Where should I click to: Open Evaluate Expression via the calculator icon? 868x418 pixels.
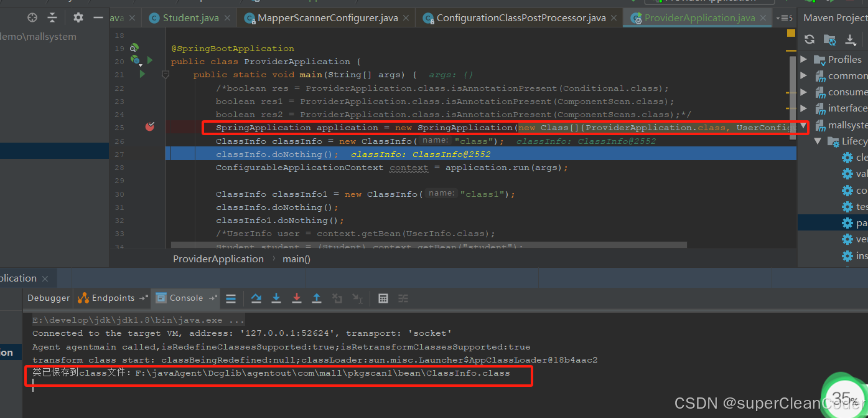point(383,298)
